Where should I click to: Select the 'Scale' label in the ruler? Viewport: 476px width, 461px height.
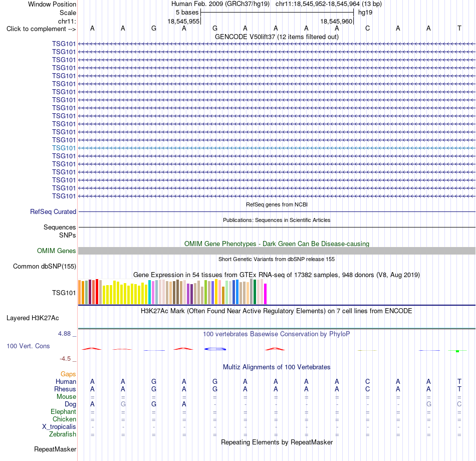coord(68,13)
